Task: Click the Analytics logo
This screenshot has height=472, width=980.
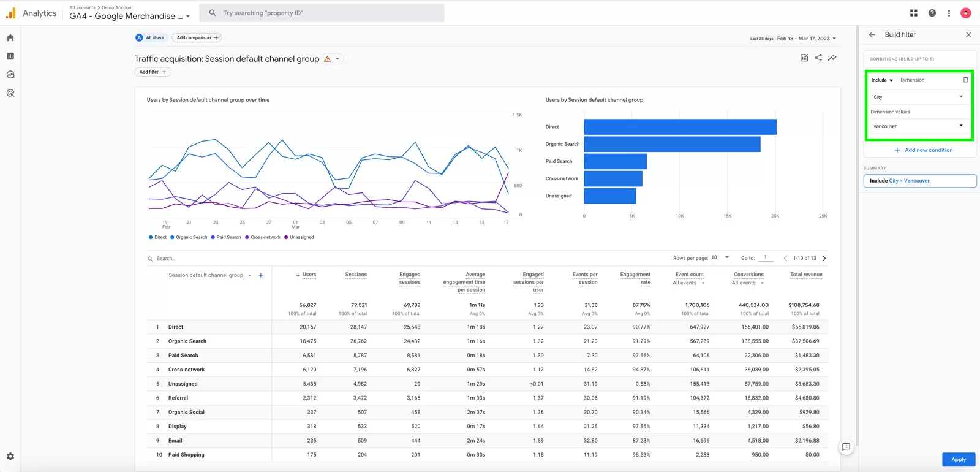Action: [x=31, y=13]
